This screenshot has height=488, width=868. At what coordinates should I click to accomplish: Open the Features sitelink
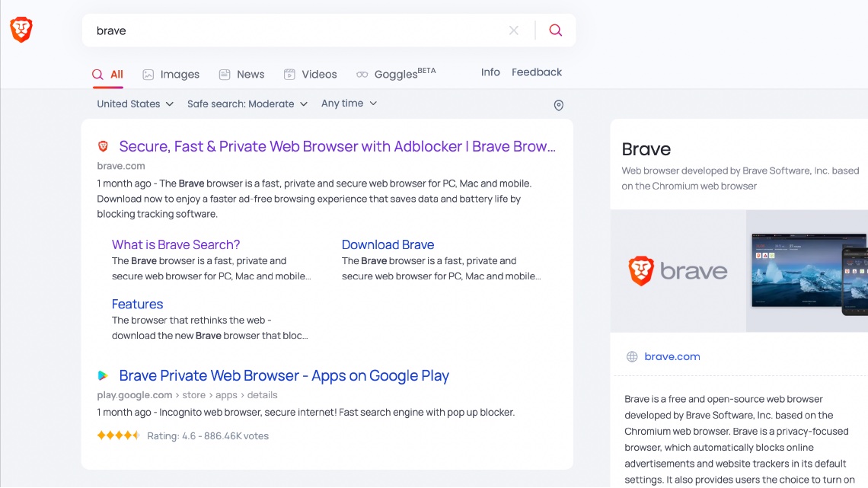(138, 304)
